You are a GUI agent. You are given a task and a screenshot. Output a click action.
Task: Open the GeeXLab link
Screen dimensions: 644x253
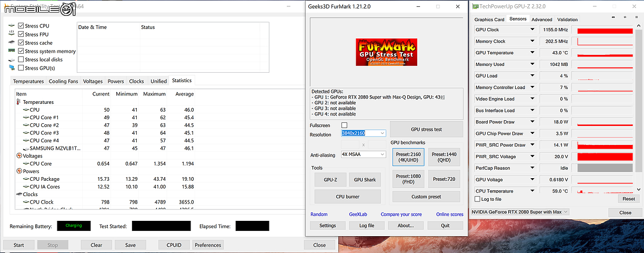coord(358,215)
